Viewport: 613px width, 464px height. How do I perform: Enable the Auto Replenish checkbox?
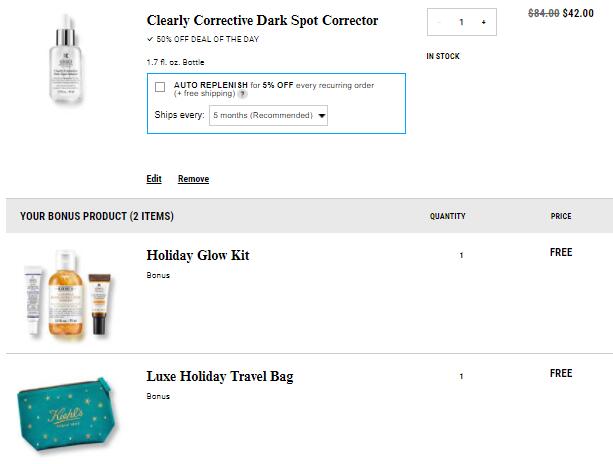160,87
